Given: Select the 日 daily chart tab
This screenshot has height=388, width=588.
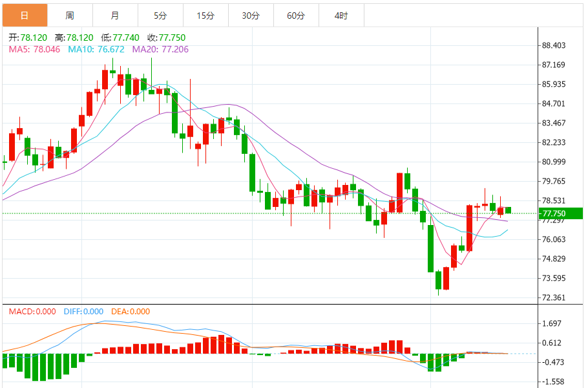Looking at the screenshot, I should pyautogui.click(x=25, y=16).
